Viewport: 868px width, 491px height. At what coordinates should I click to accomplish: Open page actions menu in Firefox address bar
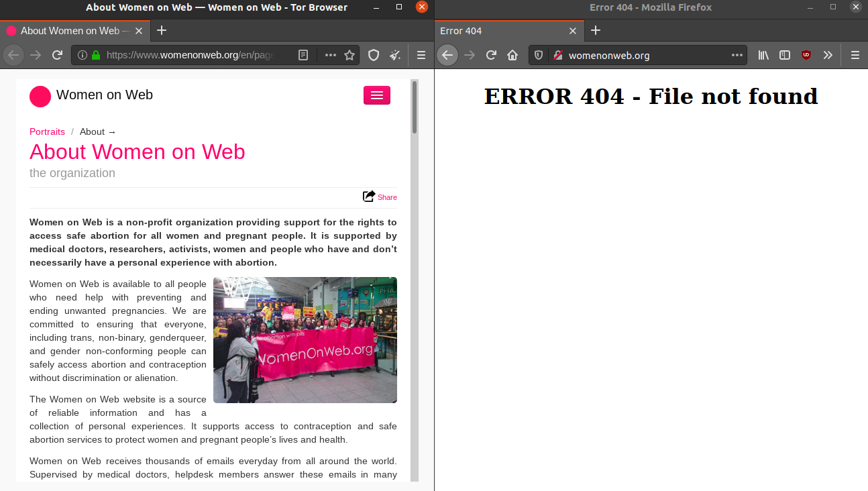point(737,55)
